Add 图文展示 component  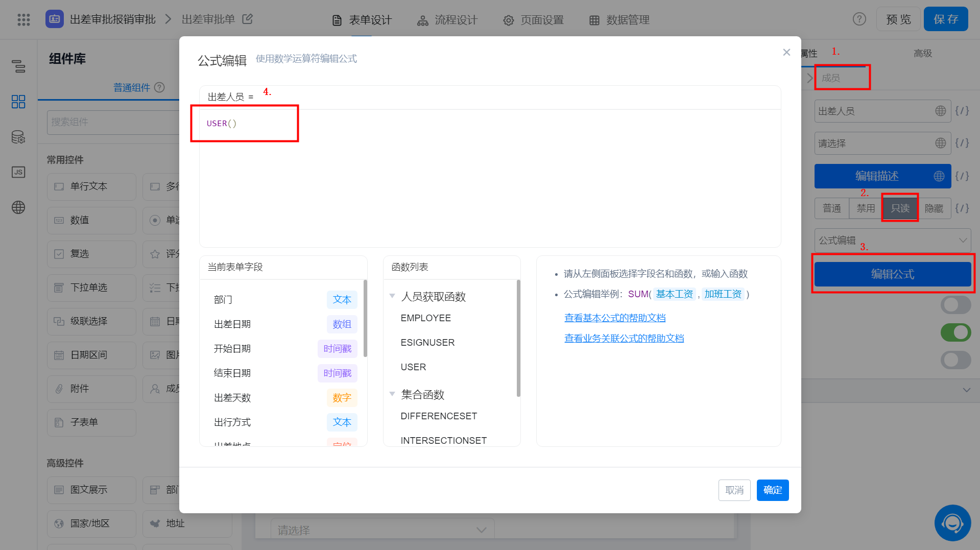(91, 490)
